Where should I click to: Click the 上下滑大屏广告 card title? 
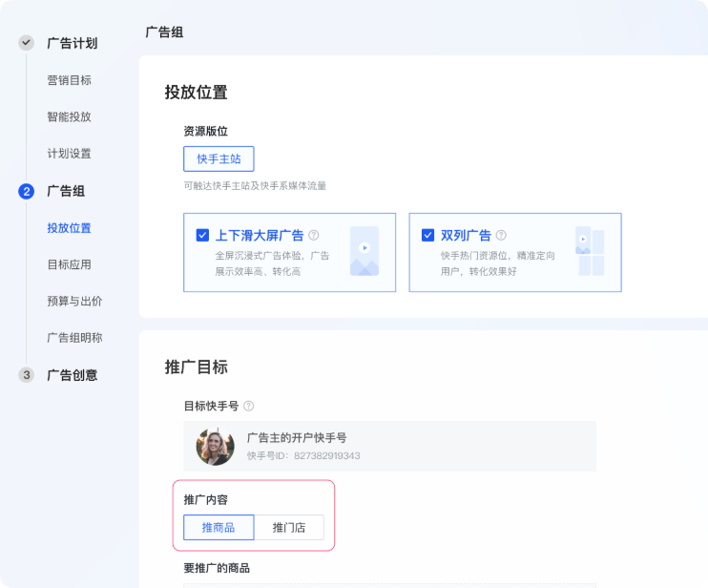point(260,235)
